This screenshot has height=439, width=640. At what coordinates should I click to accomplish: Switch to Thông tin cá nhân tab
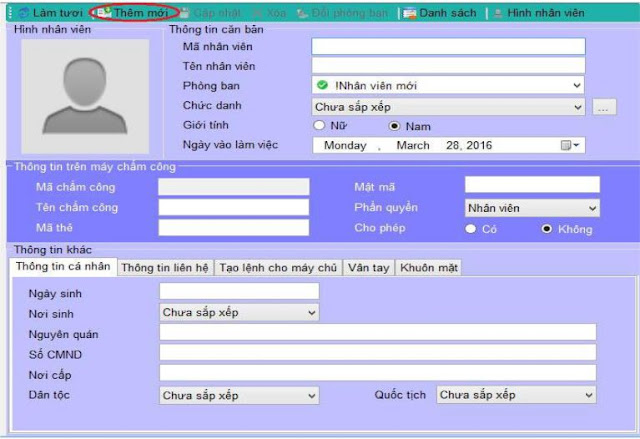click(x=63, y=266)
